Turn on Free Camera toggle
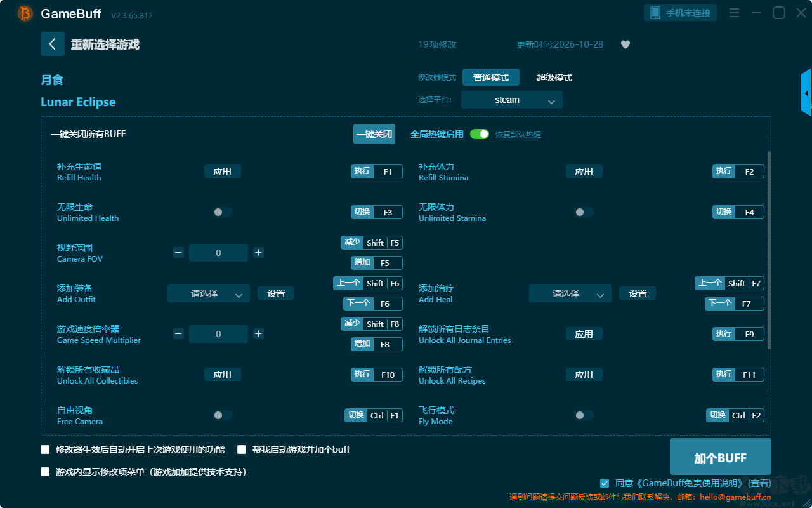This screenshot has height=508, width=812. pos(223,415)
